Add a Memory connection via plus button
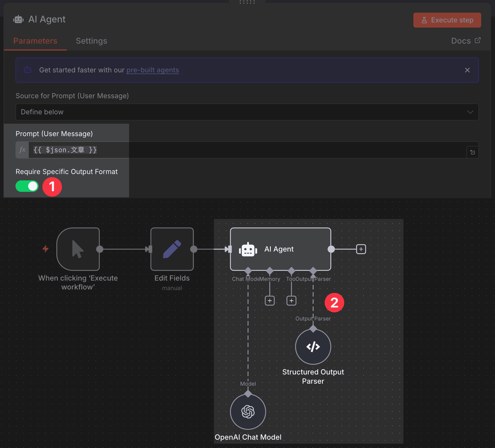The height and width of the screenshot is (448, 495). pyautogui.click(x=269, y=300)
